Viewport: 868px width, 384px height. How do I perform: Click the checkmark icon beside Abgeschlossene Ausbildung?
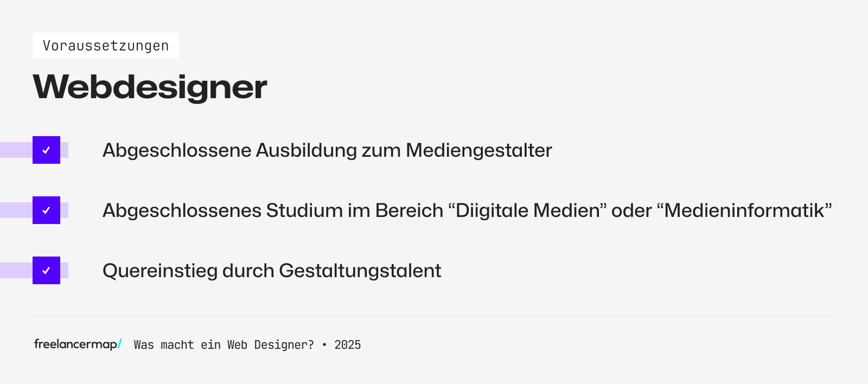click(x=46, y=150)
